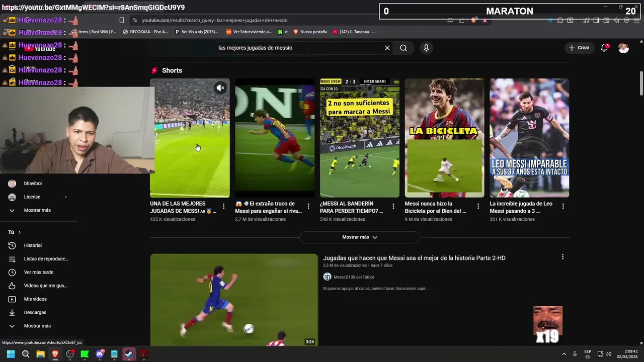The width and height of the screenshot is (644, 362).
Task: Switch to Brave browser on the taskbar
Action: click(55, 354)
